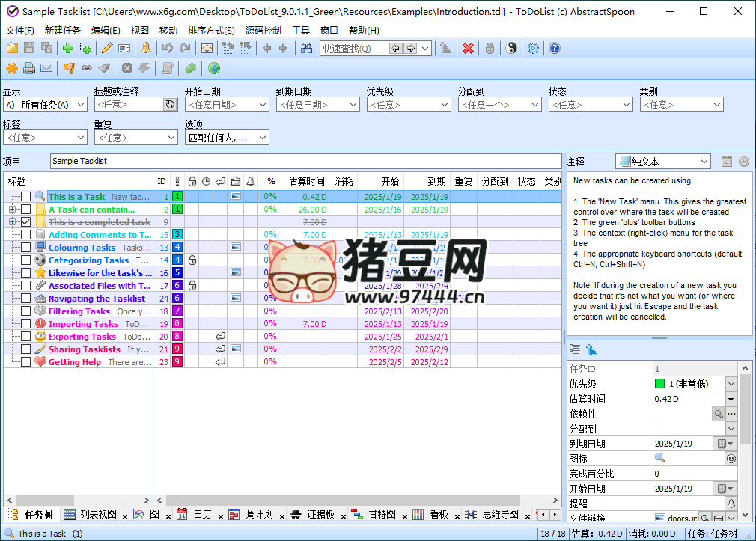Uncheck 'This is a completed task' checkbox

tap(25, 221)
